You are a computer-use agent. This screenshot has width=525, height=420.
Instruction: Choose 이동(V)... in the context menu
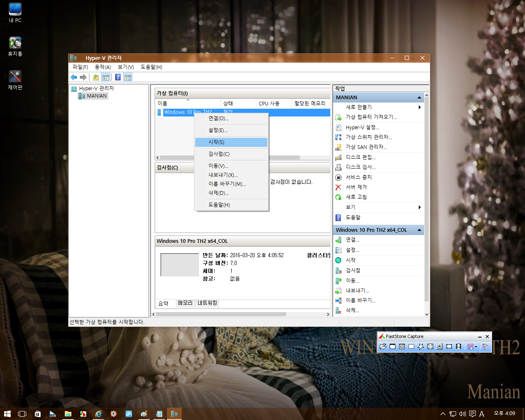coord(231,166)
